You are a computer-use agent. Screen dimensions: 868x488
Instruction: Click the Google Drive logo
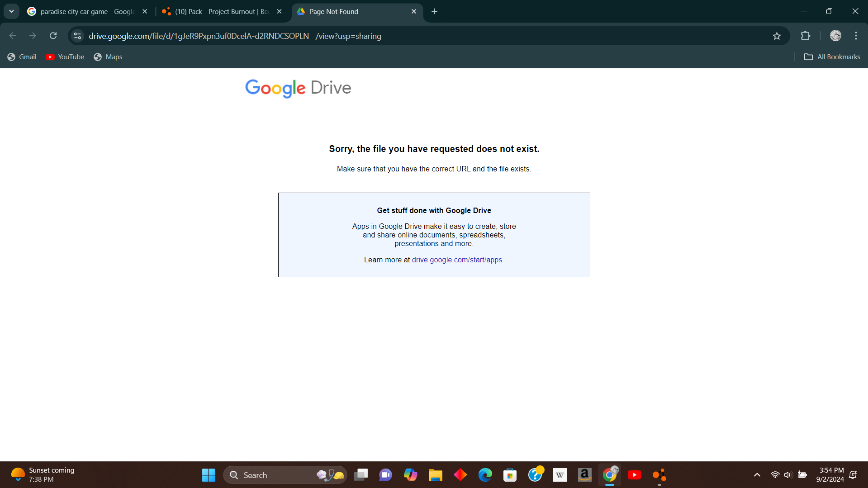298,88
